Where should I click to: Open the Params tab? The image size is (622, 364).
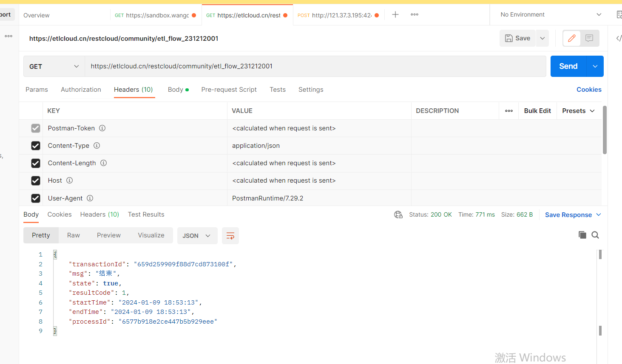(x=37, y=90)
